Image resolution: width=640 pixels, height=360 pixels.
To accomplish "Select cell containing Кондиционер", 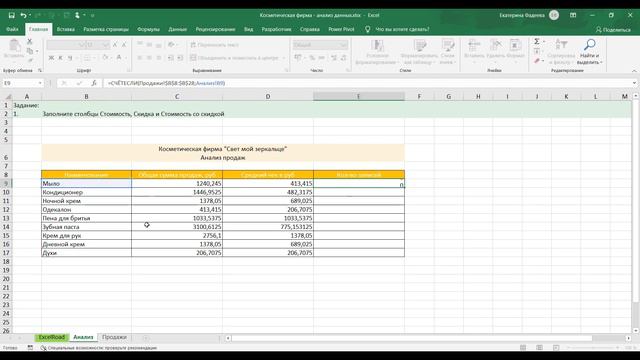I will coord(86,192).
